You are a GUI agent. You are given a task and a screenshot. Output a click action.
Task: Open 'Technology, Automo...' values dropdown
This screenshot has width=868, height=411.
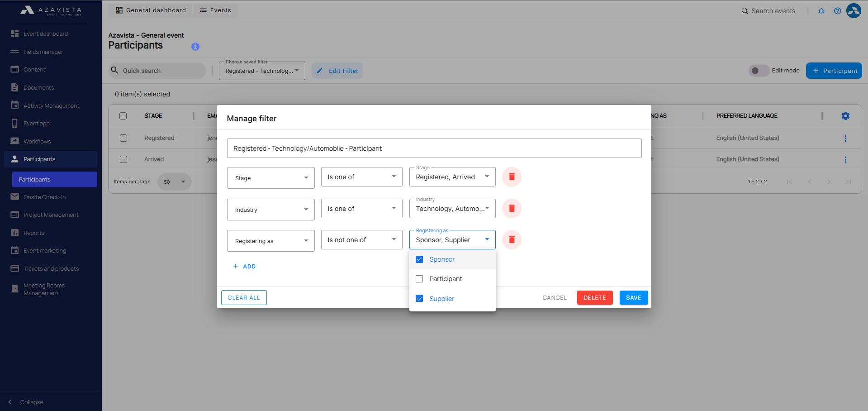(x=452, y=208)
